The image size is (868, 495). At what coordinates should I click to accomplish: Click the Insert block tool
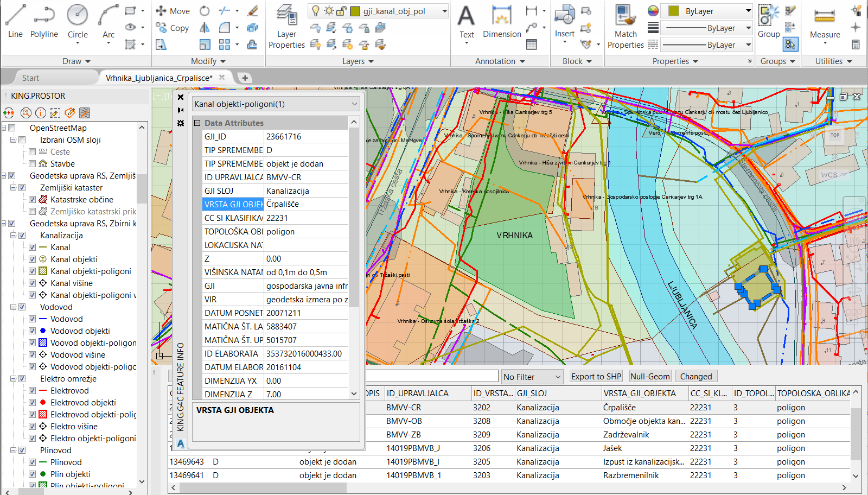coord(564,22)
